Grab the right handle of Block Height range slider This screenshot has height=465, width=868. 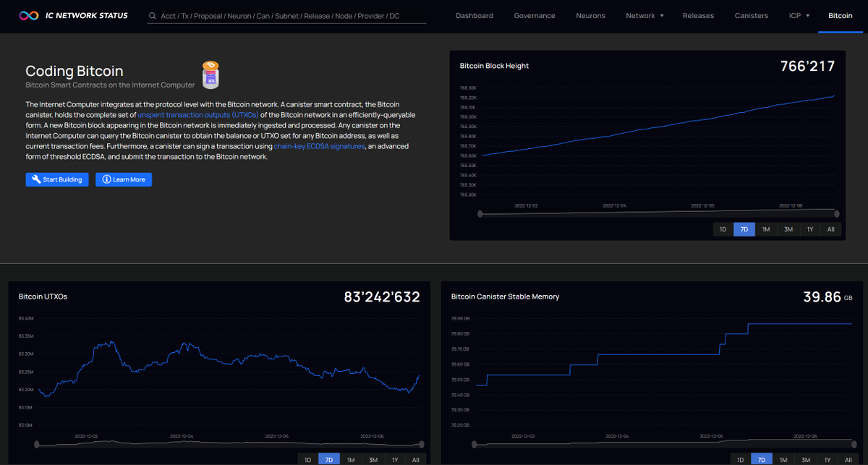coord(837,214)
